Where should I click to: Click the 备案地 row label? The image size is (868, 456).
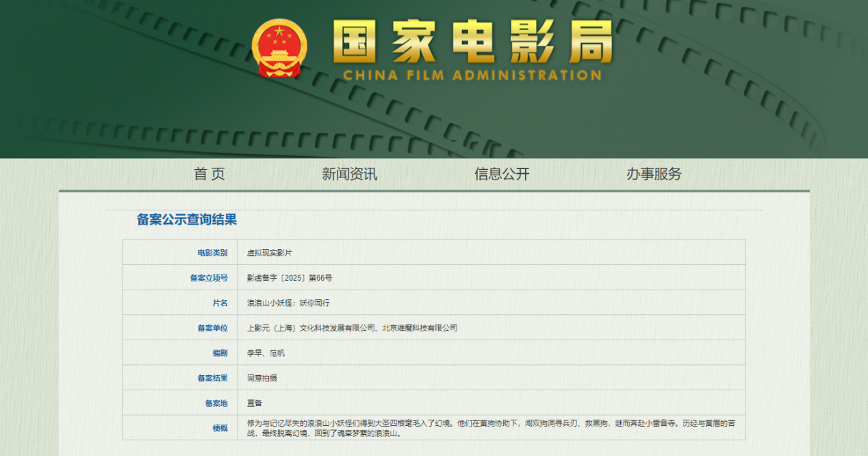click(x=216, y=403)
